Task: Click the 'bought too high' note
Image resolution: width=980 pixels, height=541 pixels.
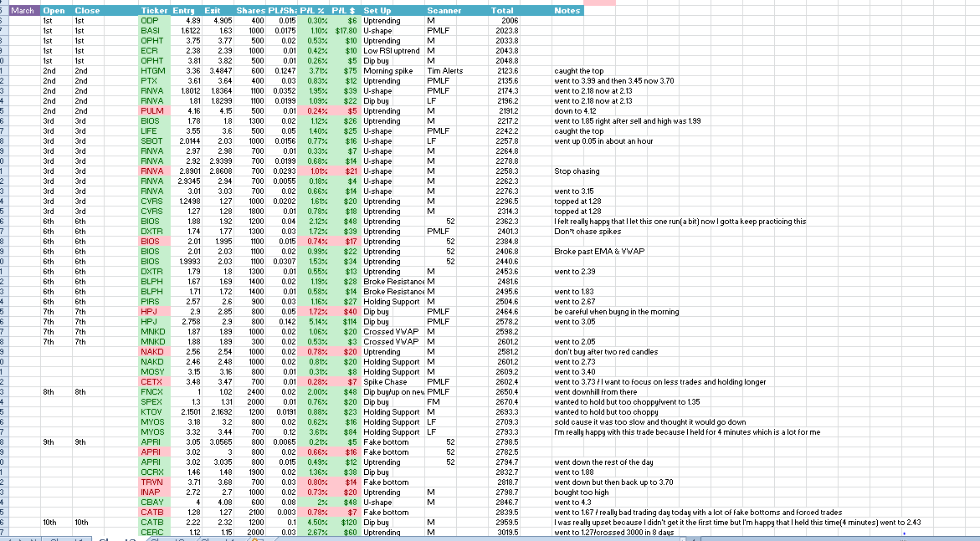Action: tap(581, 493)
